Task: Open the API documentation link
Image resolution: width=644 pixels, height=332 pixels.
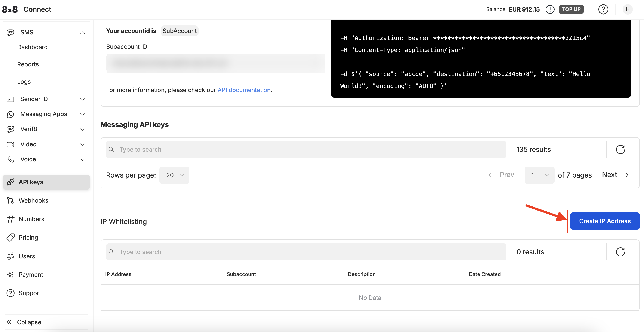Action: tap(244, 90)
